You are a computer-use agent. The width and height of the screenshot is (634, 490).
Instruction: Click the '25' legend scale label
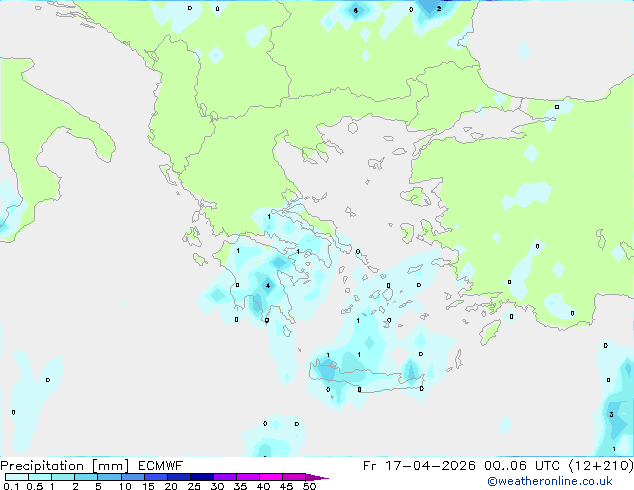[194, 486]
